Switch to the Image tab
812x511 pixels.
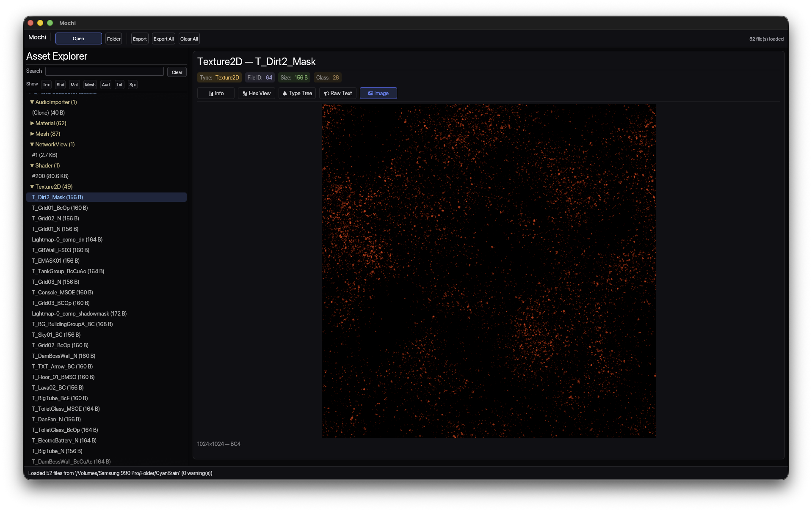click(x=378, y=93)
